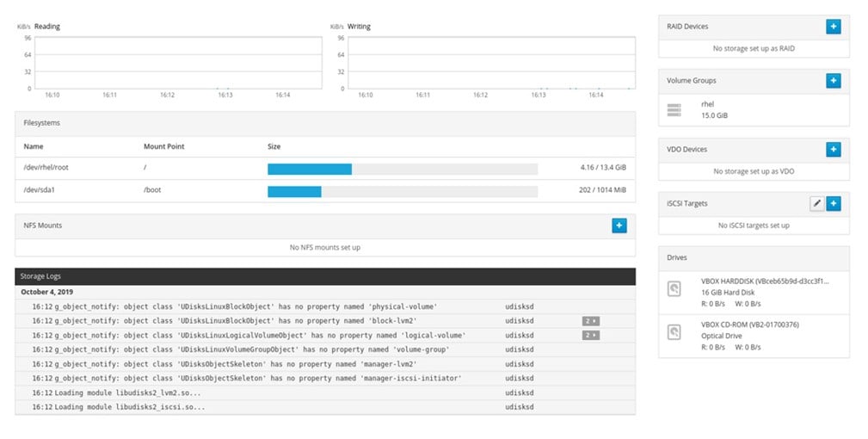Open the /dev/rhel/root filesystem row
868x439 pixels.
(x=46, y=169)
